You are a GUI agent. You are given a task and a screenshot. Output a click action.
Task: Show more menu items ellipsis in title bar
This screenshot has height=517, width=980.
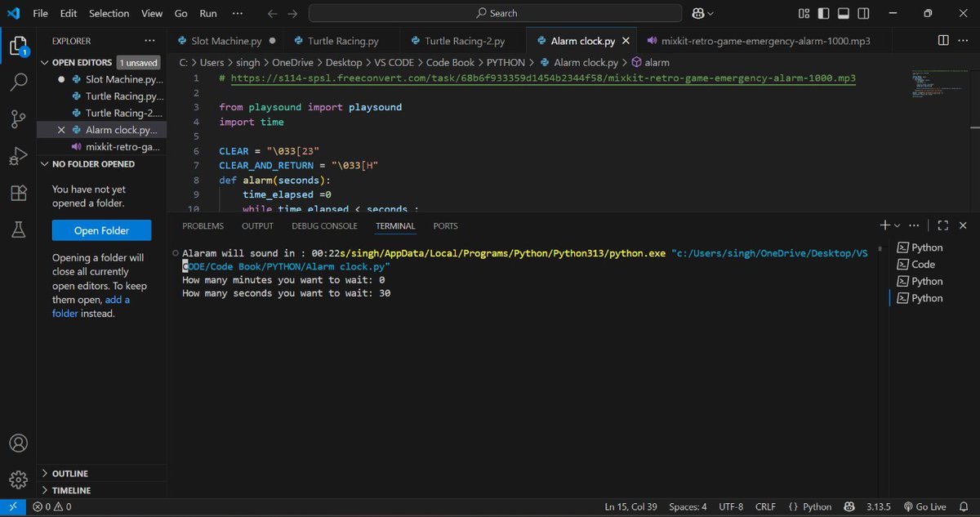click(x=238, y=13)
